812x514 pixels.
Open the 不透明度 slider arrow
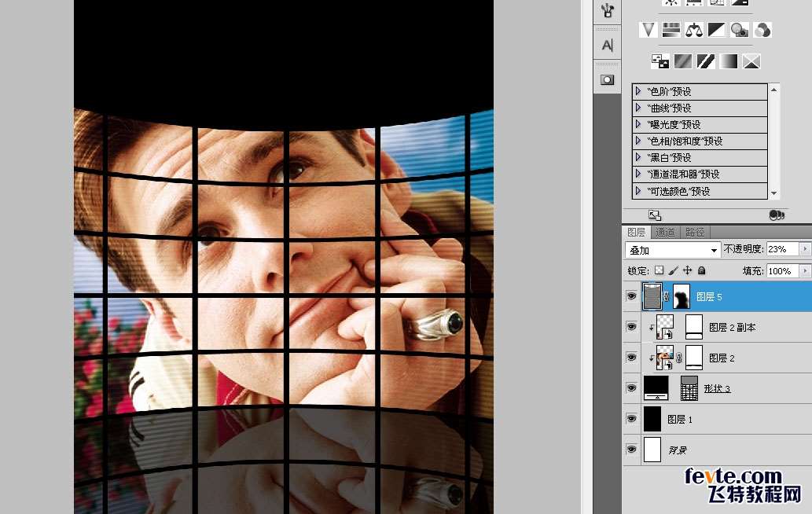tap(805, 249)
